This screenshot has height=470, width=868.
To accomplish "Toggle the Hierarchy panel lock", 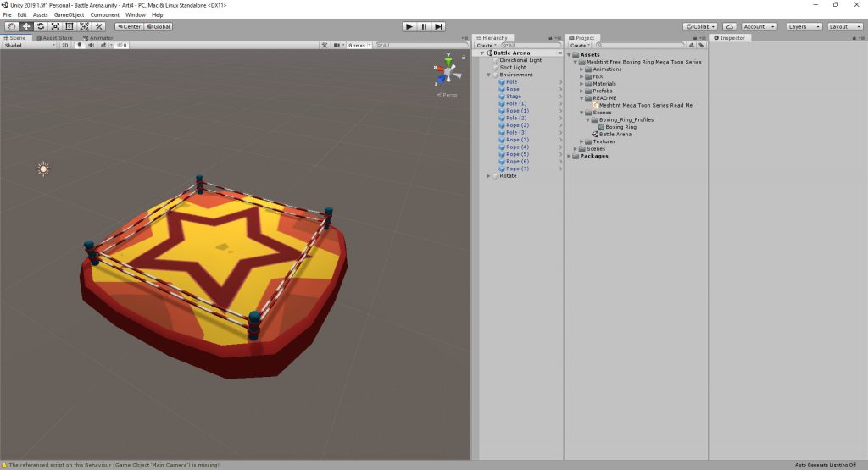I will 550,38.
